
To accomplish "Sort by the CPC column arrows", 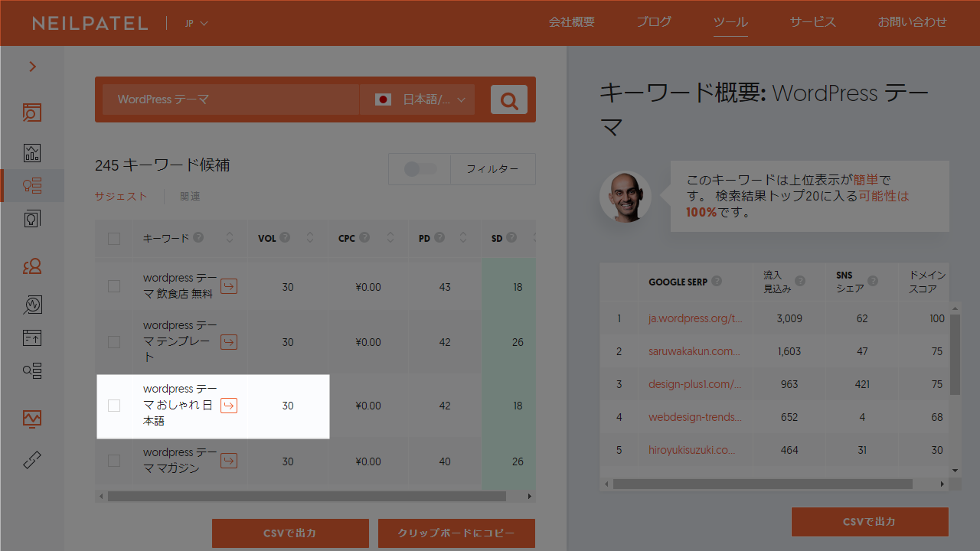I will tap(390, 238).
